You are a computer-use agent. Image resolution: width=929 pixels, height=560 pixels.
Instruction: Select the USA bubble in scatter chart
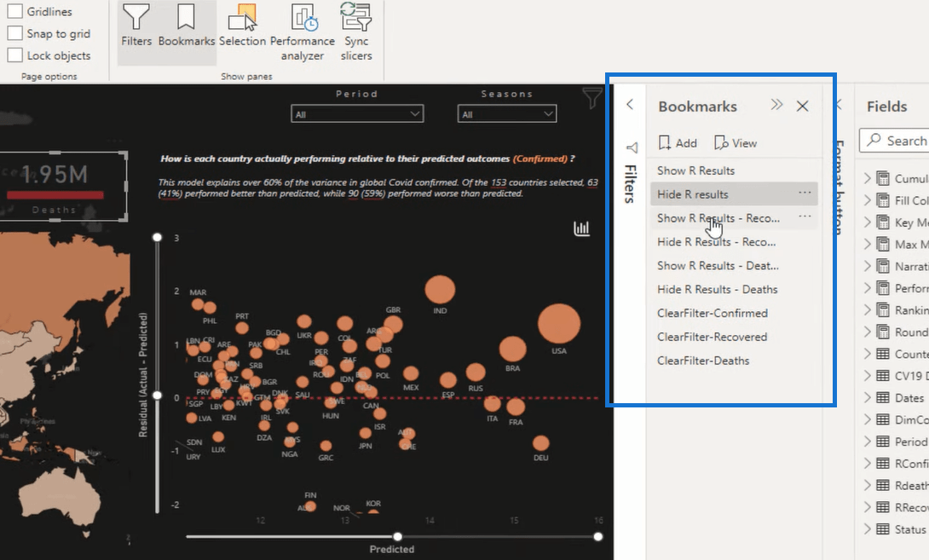click(x=559, y=324)
